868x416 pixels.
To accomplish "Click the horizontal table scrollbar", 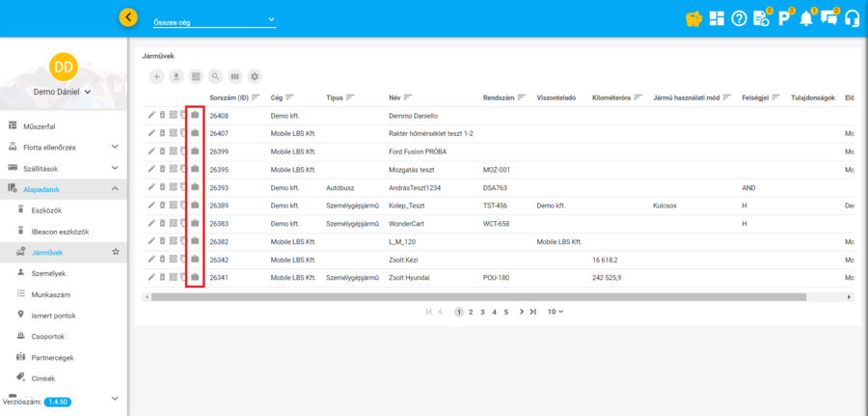I will 482,296.
